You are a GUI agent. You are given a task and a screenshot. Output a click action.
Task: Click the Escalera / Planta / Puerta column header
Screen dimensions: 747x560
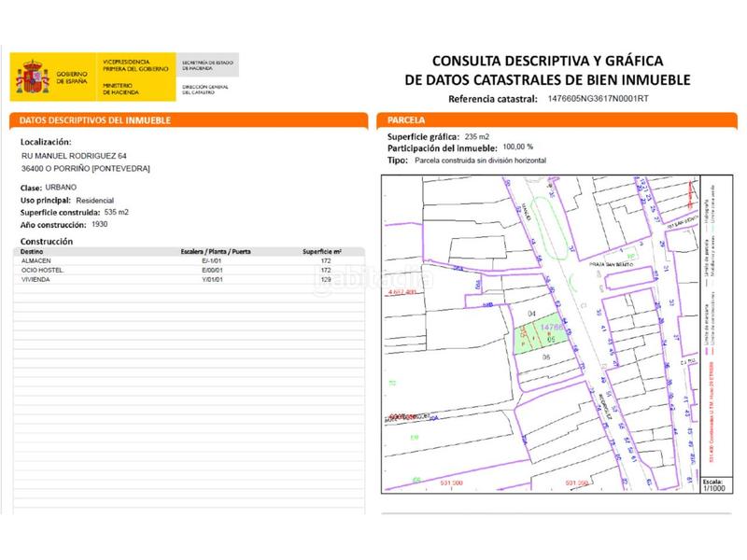point(215,252)
